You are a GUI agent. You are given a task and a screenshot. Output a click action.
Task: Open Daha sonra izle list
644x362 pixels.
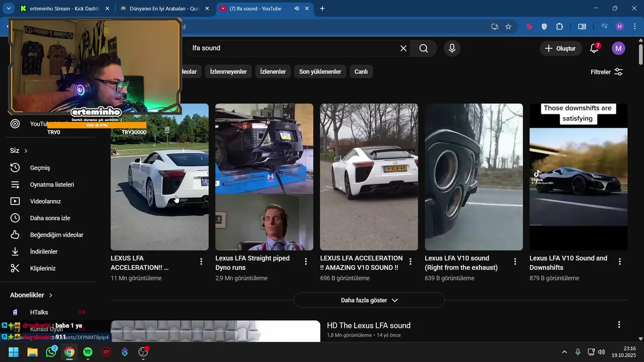click(x=50, y=218)
